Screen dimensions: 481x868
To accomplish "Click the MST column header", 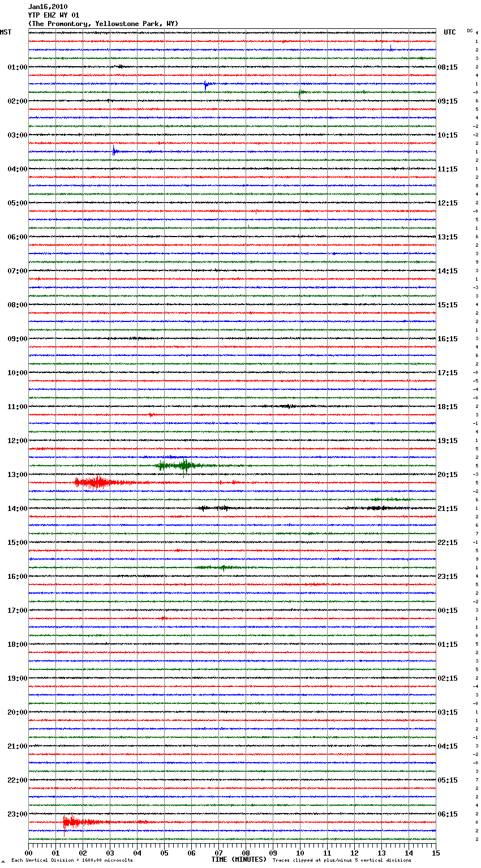I will 6,32.
